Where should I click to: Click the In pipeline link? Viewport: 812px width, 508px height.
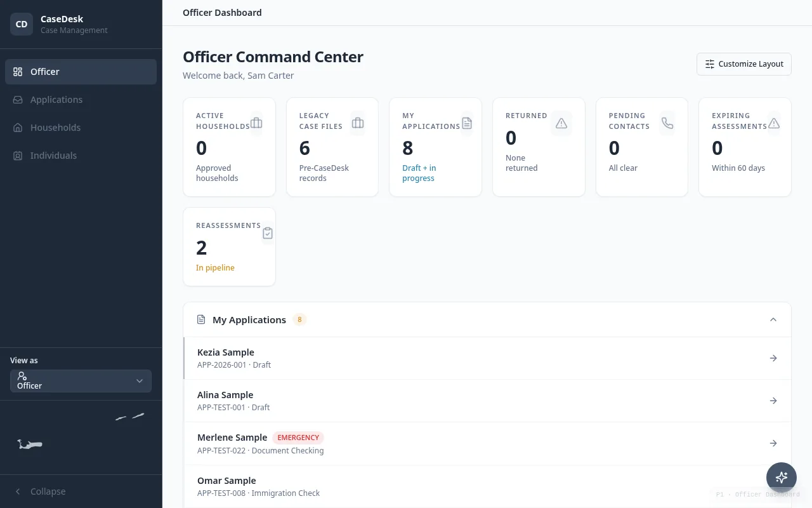(x=215, y=268)
